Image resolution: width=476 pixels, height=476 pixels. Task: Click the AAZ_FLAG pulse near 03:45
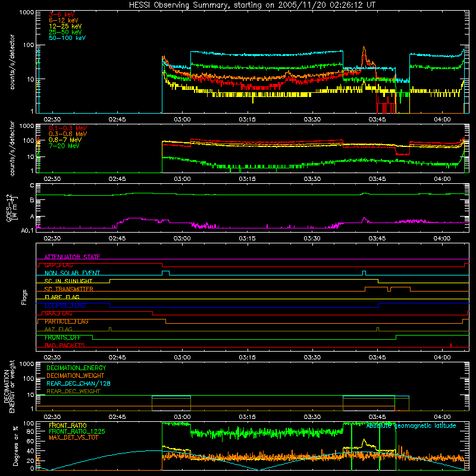click(378, 329)
